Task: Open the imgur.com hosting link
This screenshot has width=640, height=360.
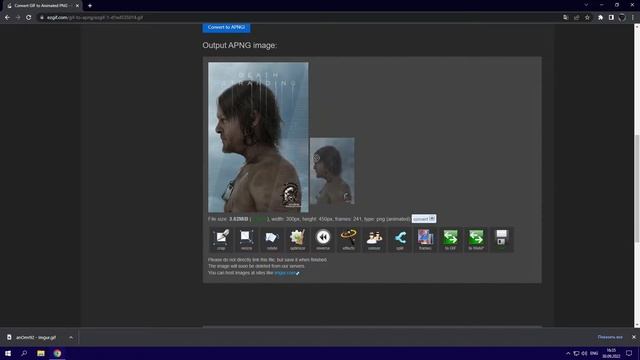Action: 285,273
